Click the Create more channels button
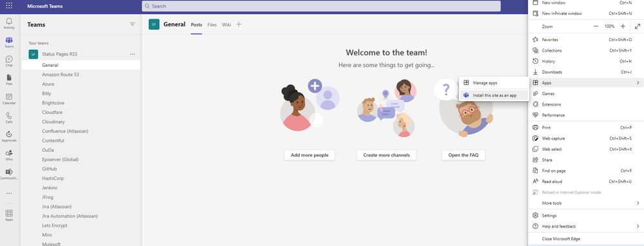The image size is (644, 246). [387, 155]
